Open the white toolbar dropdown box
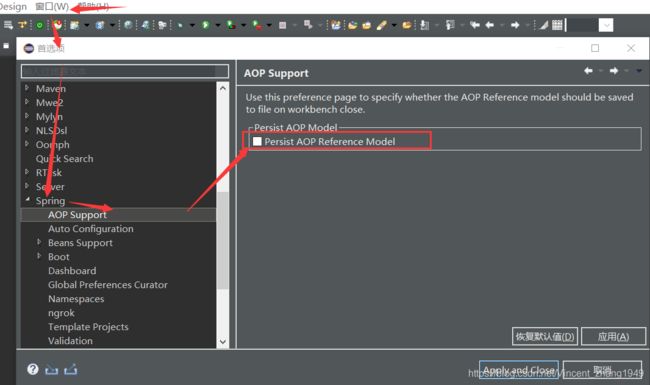650x385 pixels. [x=606, y=25]
